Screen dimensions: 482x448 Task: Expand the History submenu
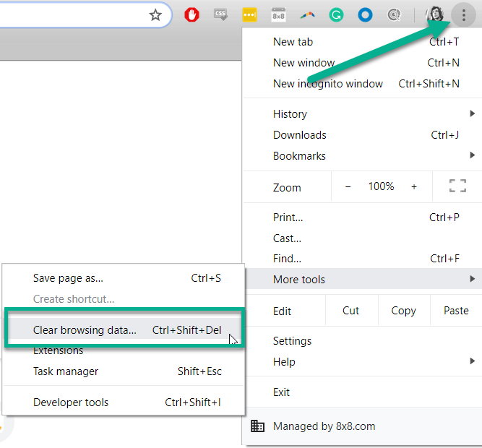[x=361, y=114]
